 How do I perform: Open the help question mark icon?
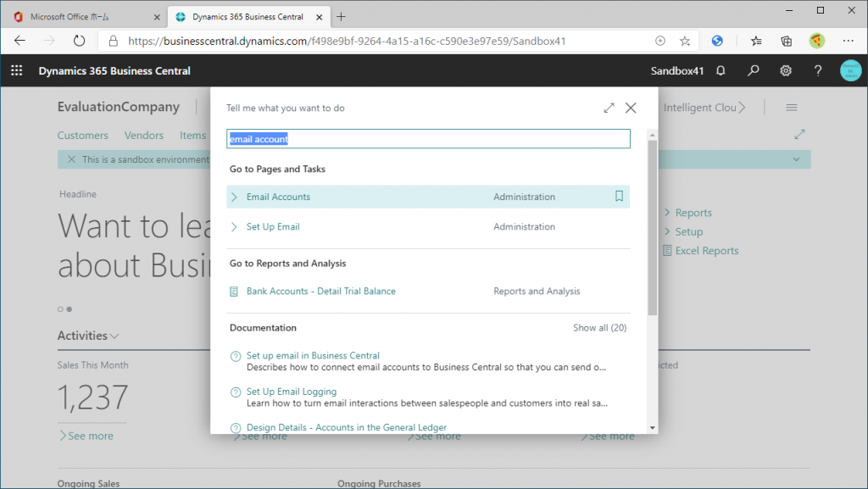[818, 71]
